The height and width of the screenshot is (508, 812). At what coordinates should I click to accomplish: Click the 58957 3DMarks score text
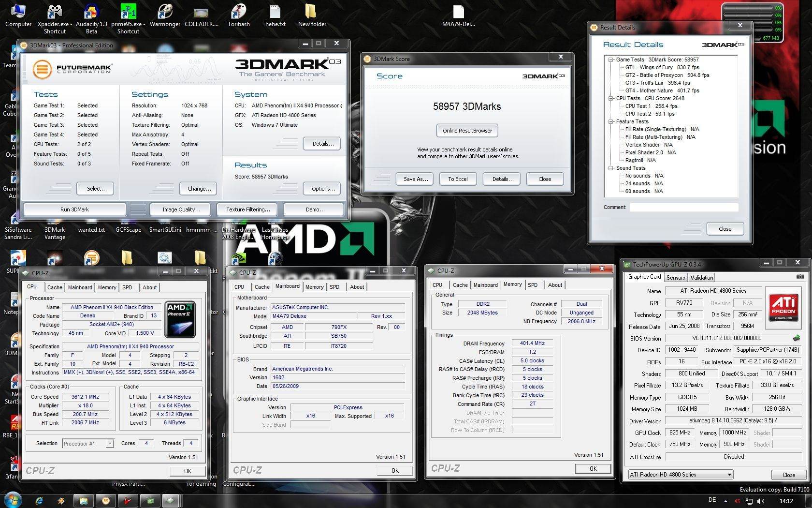coord(467,106)
